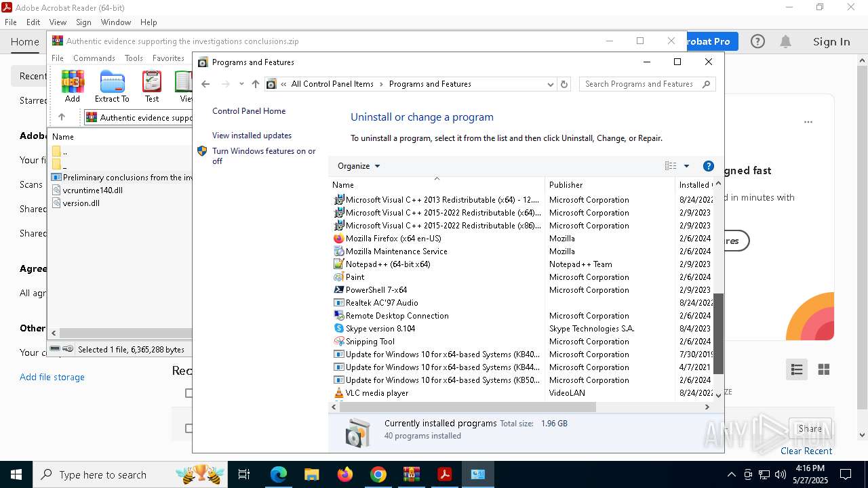The width and height of the screenshot is (868, 488).
Task: Open the view options dropdown arrow
Action: tap(686, 166)
